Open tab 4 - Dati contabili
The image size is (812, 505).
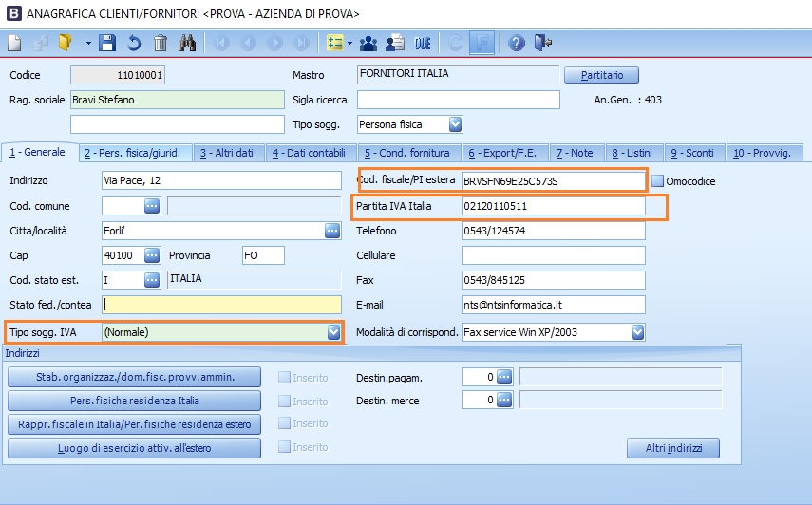311,153
